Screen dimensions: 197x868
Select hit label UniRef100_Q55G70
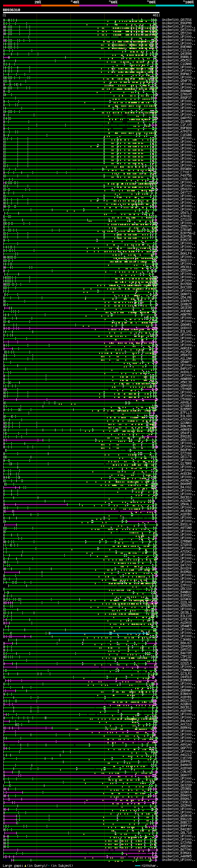click(x=177, y=226)
